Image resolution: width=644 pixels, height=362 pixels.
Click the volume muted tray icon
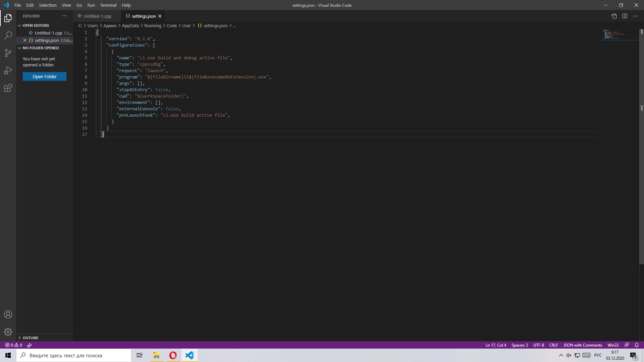(x=569, y=355)
